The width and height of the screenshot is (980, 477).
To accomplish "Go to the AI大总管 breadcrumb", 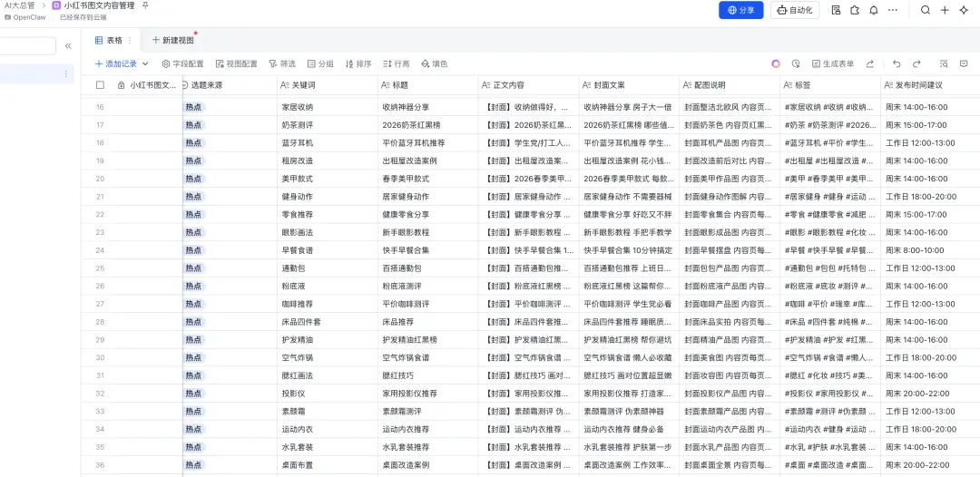I will (x=20, y=5).
